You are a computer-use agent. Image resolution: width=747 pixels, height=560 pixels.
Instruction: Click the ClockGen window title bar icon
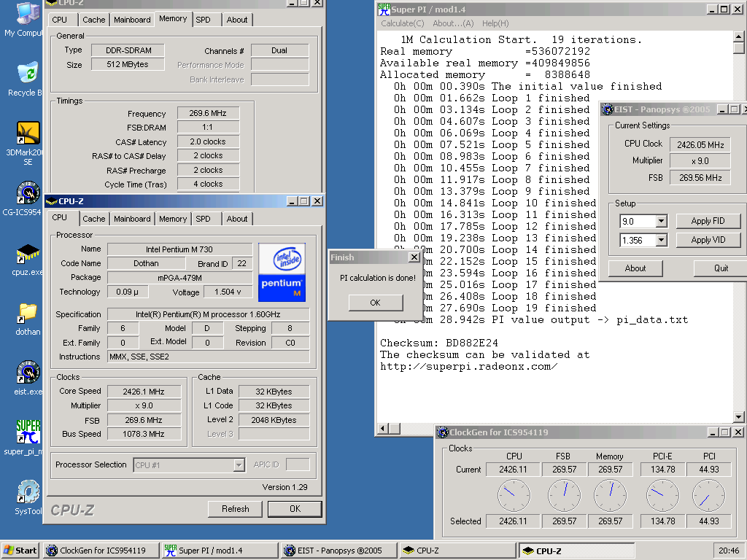(443, 432)
